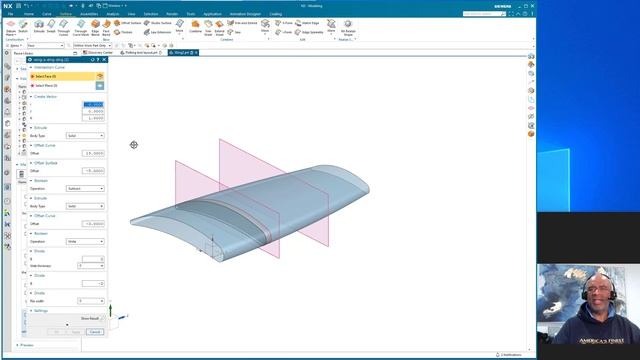The width and height of the screenshot is (640, 360).
Task: Collapse the Intersection Curve section
Action: (31, 67)
